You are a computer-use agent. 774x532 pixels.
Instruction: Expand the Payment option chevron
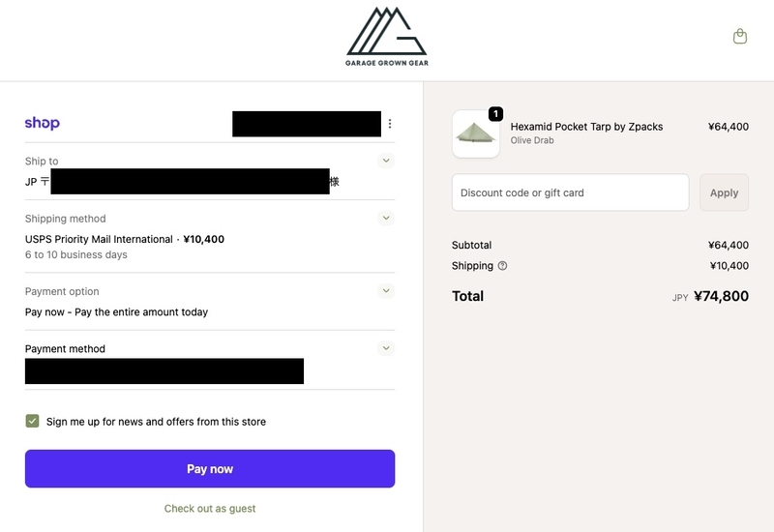coord(386,291)
